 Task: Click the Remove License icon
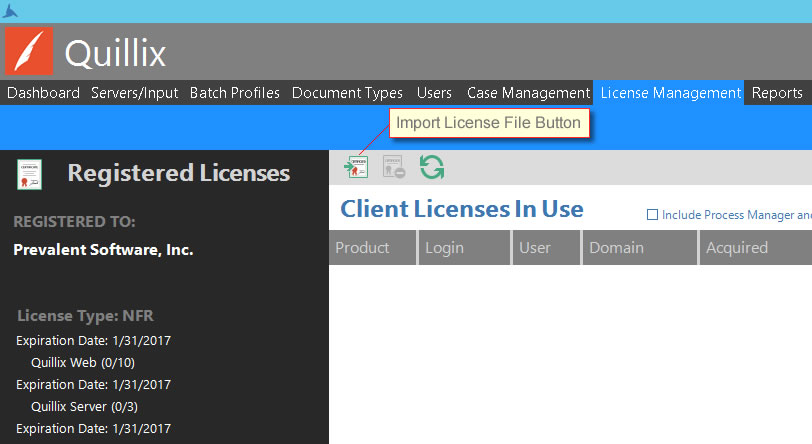(x=394, y=167)
